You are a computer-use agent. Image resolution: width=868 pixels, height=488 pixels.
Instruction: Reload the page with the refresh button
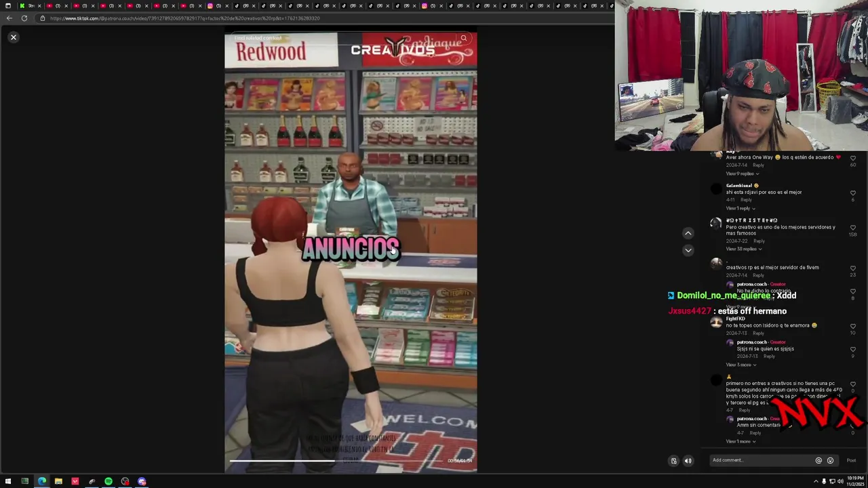coord(24,18)
